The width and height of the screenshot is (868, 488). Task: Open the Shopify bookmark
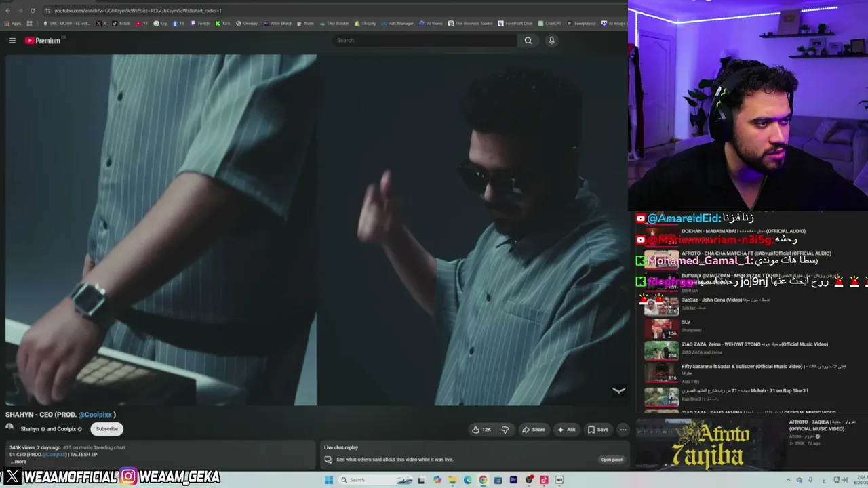365,24
